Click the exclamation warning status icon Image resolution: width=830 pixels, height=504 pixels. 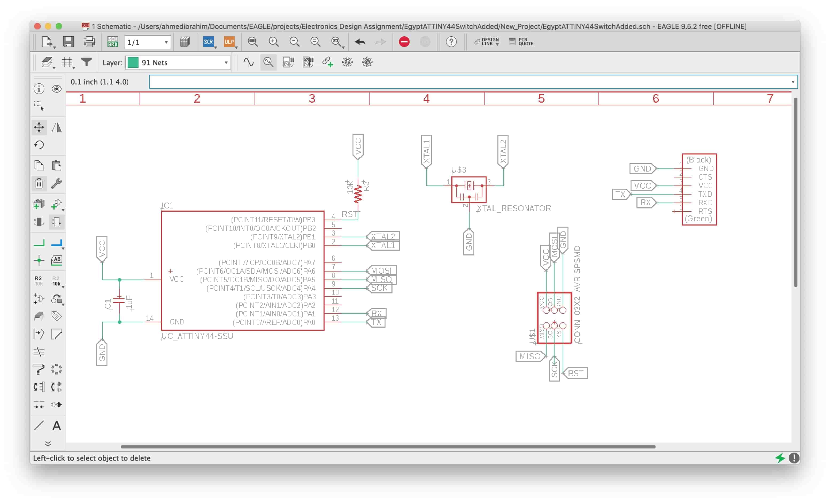(x=794, y=458)
